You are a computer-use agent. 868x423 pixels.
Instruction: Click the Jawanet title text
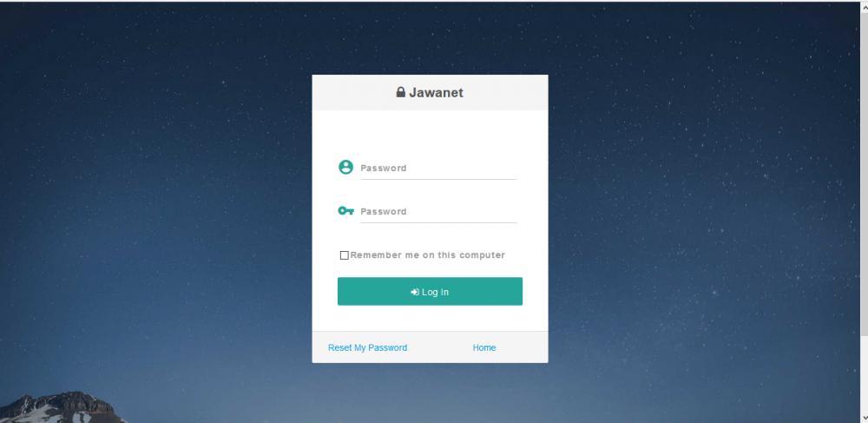[437, 92]
